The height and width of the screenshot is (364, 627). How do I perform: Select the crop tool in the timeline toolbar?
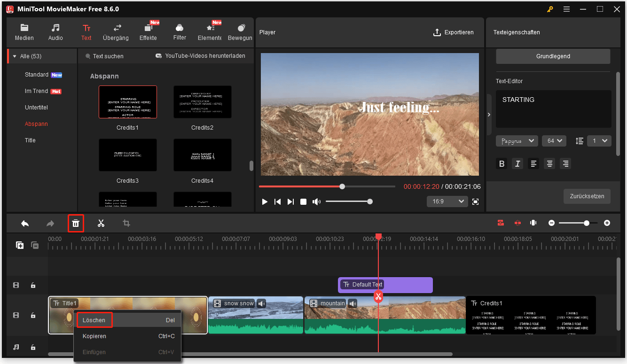click(x=125, y=223)
